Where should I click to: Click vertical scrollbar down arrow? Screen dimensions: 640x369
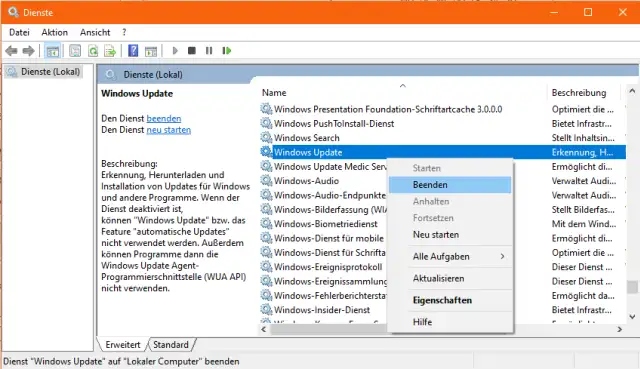tap(632, 316)
